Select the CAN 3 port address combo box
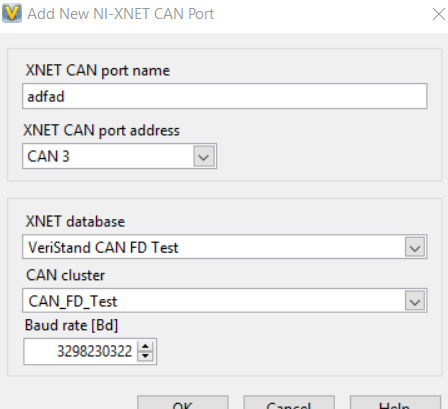 point(119,156)
